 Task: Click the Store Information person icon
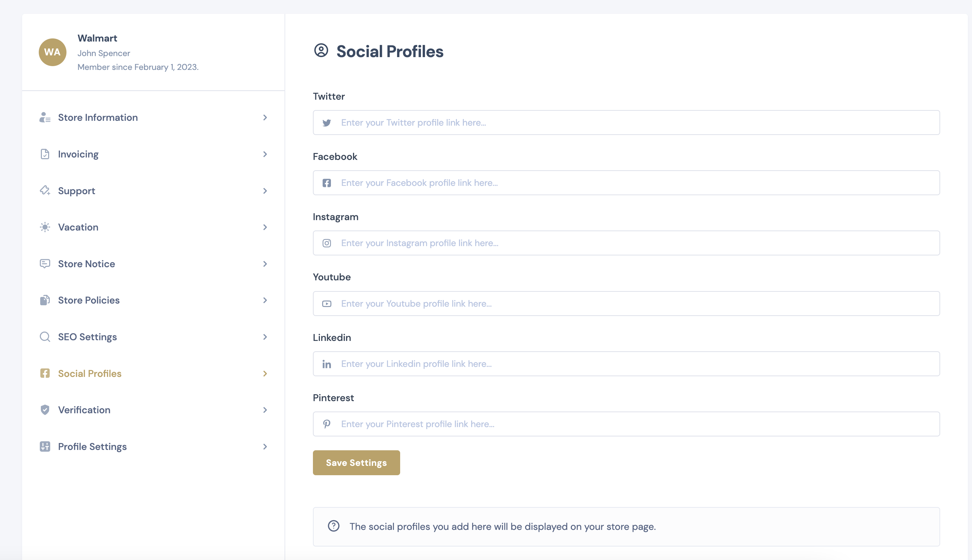click(x=45, y=117)
